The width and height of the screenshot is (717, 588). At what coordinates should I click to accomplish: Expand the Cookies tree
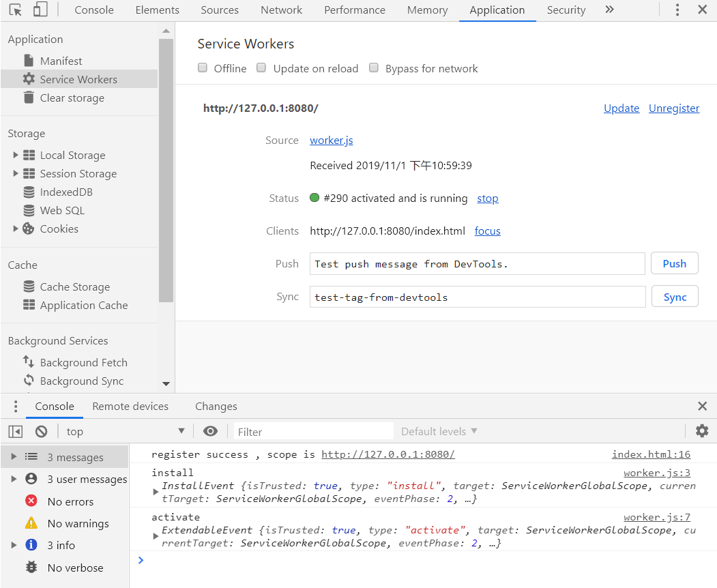tap(15, 229)
